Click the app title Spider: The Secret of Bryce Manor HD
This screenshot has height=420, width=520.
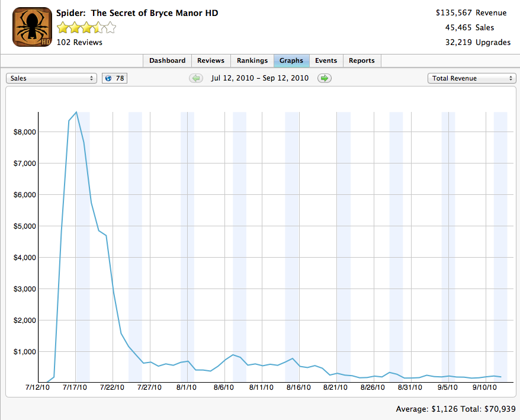tap(137, 13)
